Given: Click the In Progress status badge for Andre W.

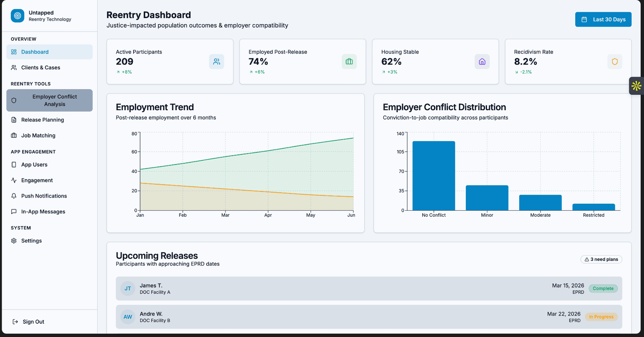Looking at the screenshot, I should [x=601, y=317].
